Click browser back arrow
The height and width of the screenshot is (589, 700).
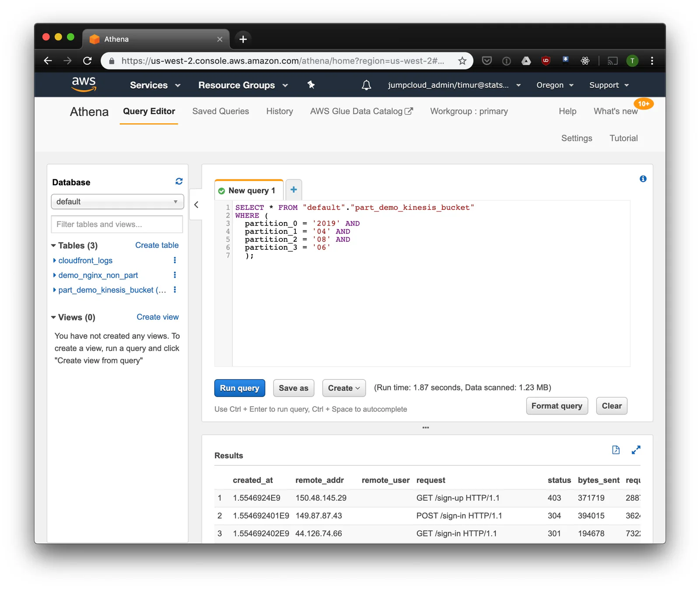[x=48, y=61]
